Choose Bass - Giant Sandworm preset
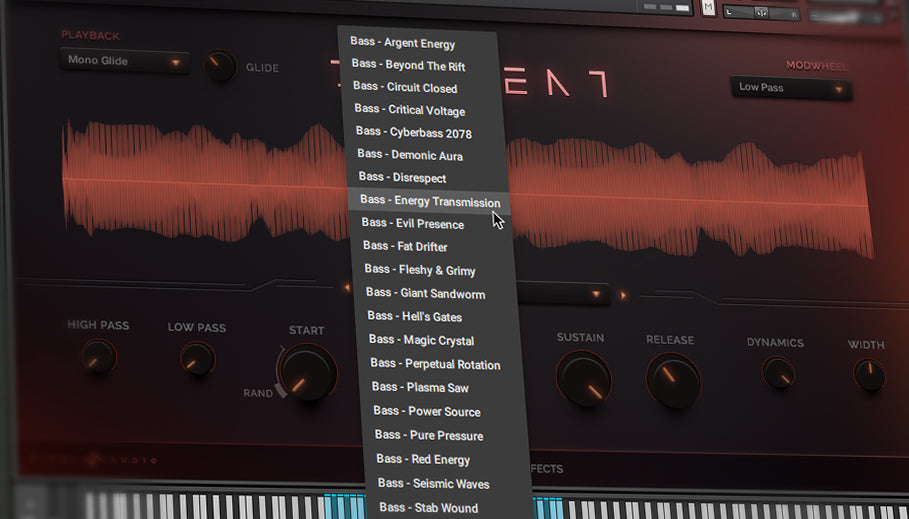 pyautogui.click(x=426, y=293)
